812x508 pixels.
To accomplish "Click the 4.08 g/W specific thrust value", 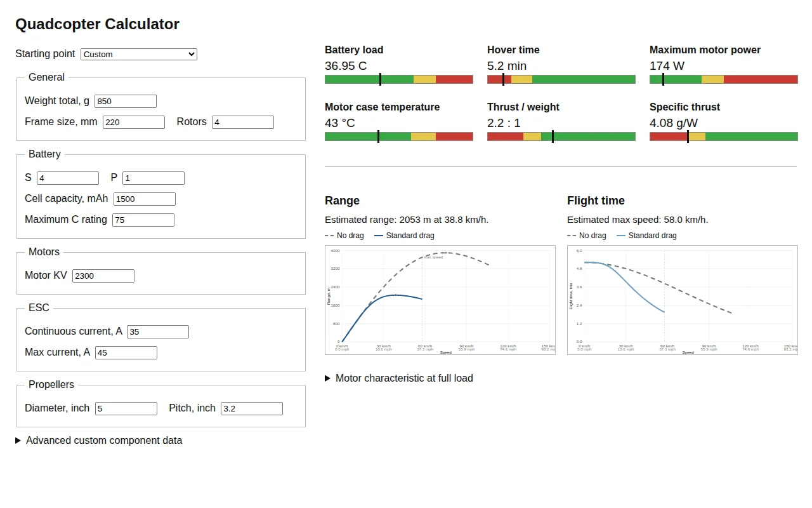I will click(674, 123).
